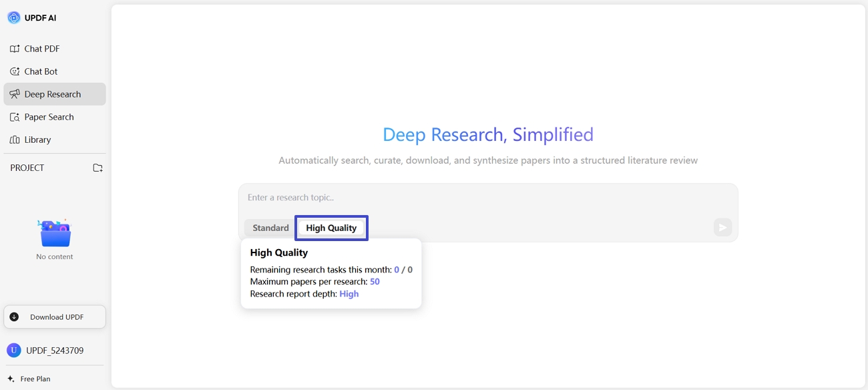This screenshot has height=390, width=868.
Task: Focus the research topic input field
Action: pos(487,198)
